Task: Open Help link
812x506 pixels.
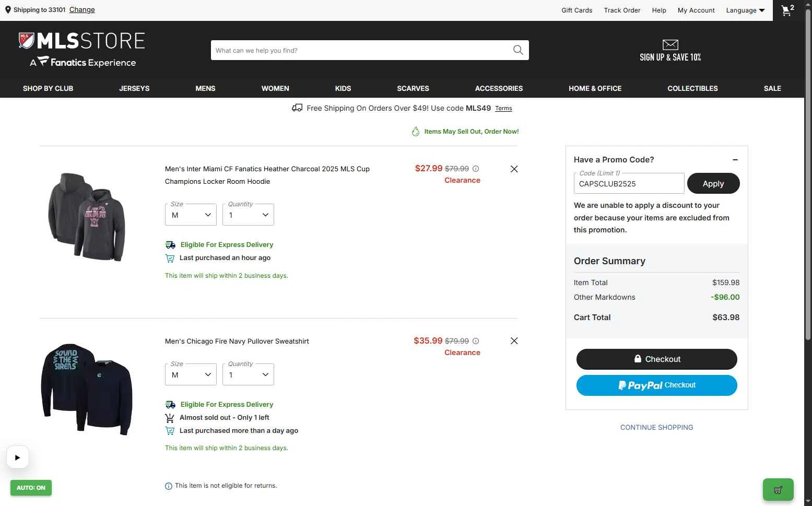Action: (x=659, y=10)
